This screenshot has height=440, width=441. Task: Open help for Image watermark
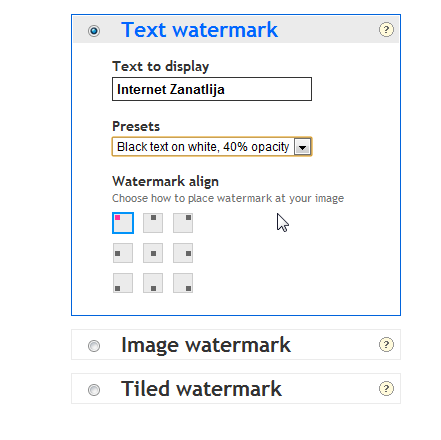[x=386, y=344]
